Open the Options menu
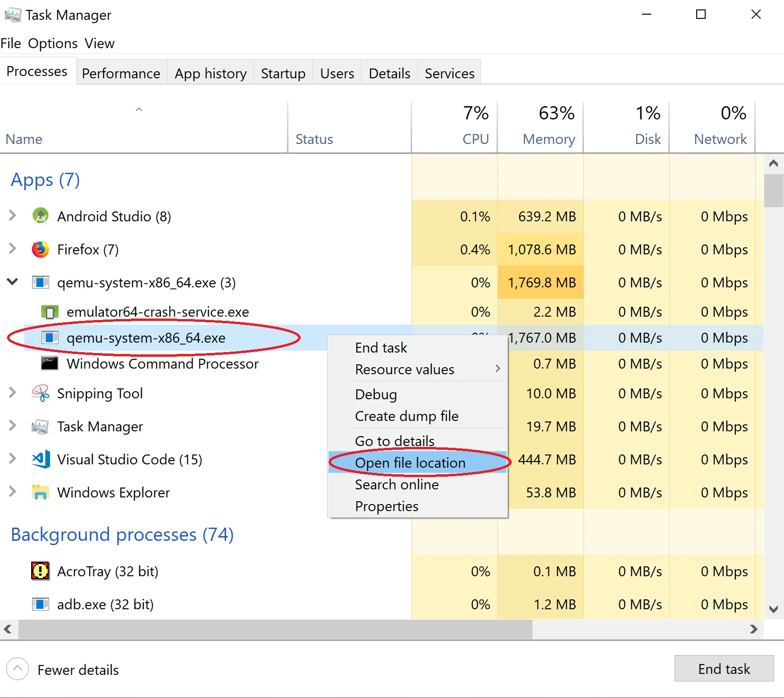The image size is (784, 698). pos(53,43)
